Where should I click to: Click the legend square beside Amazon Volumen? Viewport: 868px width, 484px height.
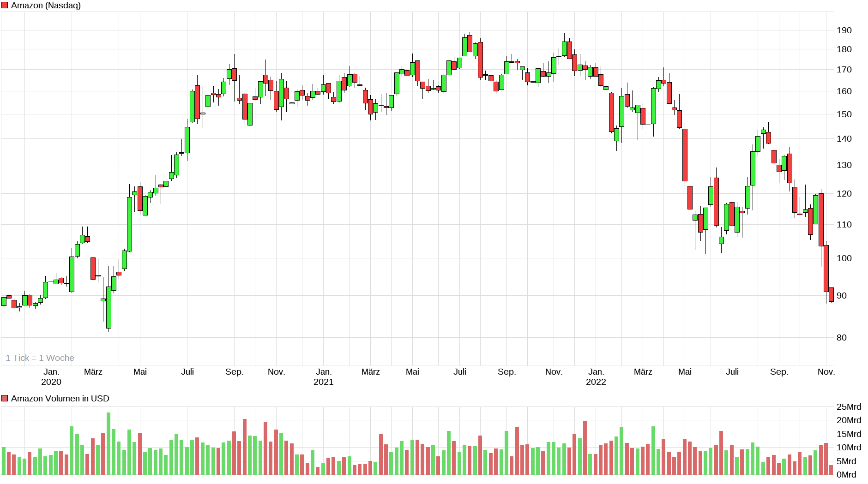[x=5, y=398]
